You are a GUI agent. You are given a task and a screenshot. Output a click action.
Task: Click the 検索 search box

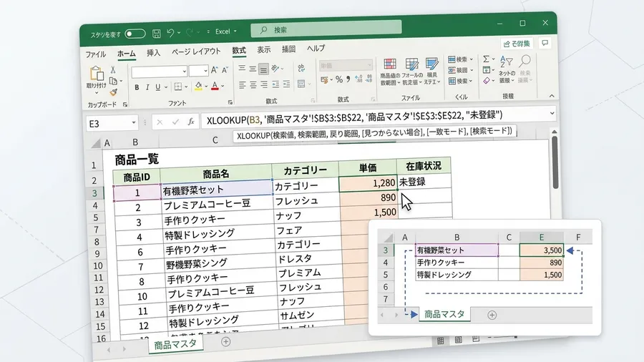pyautogui.click(x=326, y=29)
